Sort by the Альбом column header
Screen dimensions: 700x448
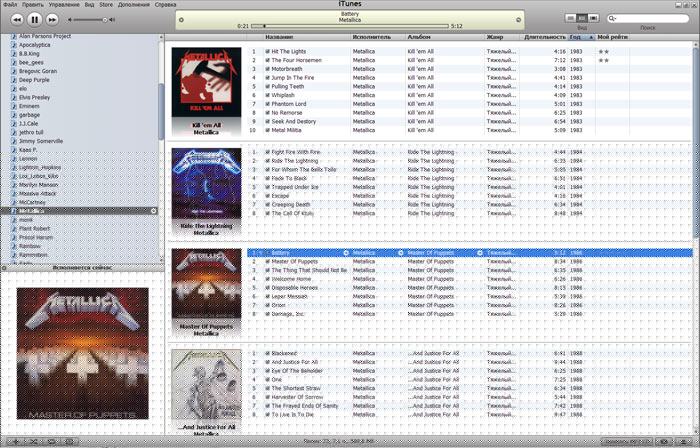click(445, 37)
